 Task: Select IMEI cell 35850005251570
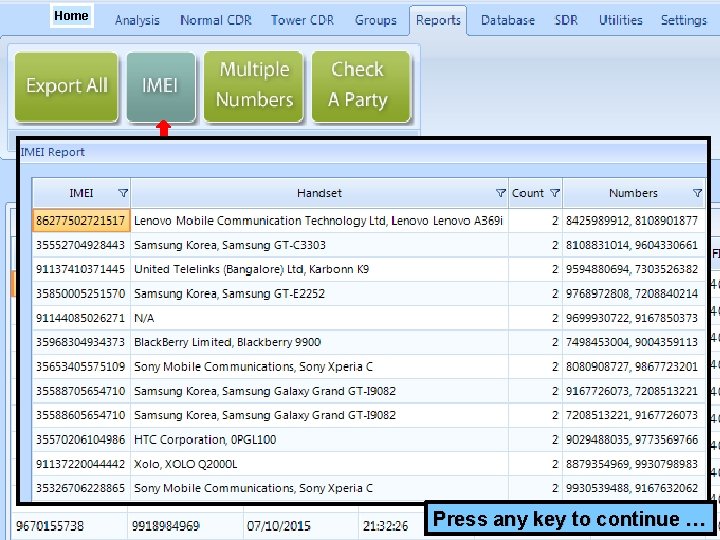pos(81,294)
